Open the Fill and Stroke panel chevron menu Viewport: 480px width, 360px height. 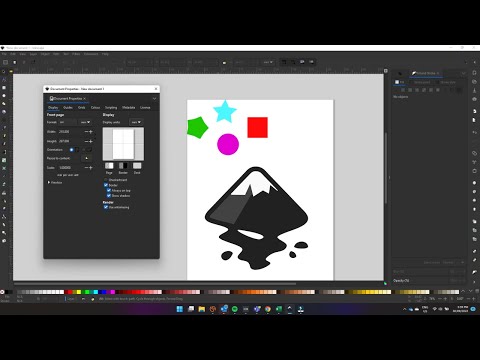coord(463,73)
